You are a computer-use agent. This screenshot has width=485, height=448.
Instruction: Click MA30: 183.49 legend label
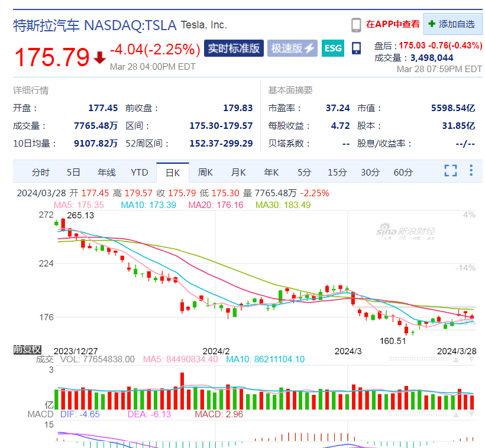coord(283,205)
